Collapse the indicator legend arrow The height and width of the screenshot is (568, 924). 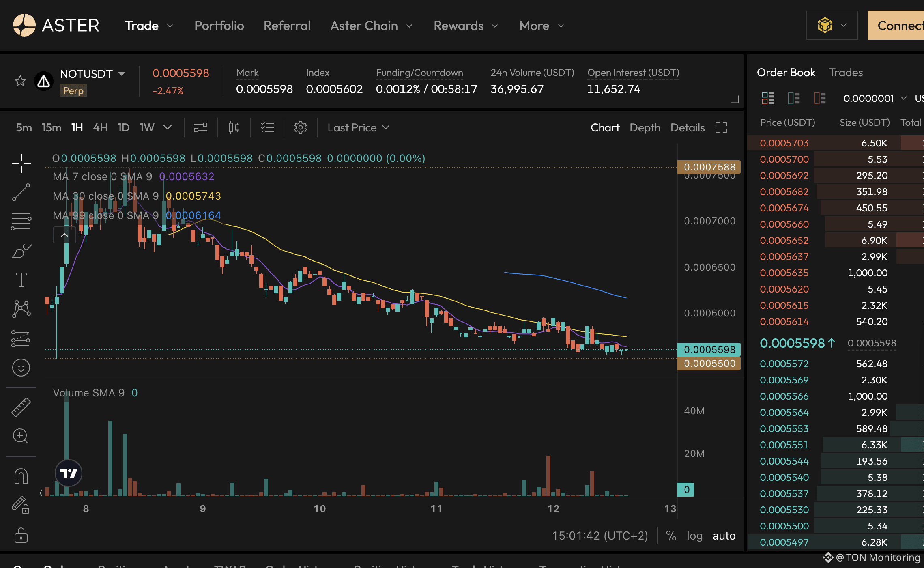coord(64,235)
